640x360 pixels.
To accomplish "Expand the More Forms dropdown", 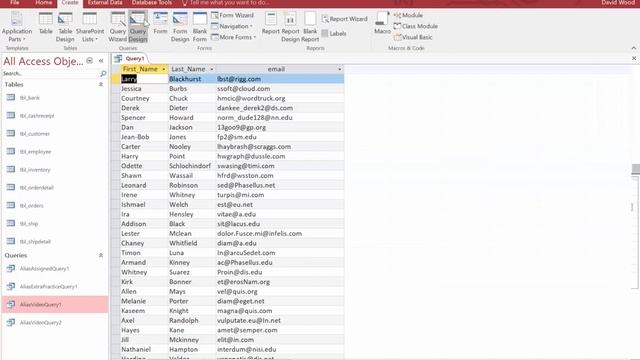I will point(233,37).
